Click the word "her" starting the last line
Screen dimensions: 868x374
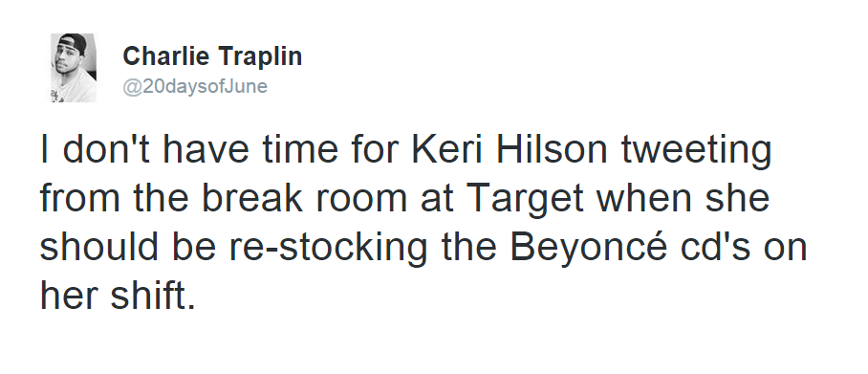[x=69, y=295]
